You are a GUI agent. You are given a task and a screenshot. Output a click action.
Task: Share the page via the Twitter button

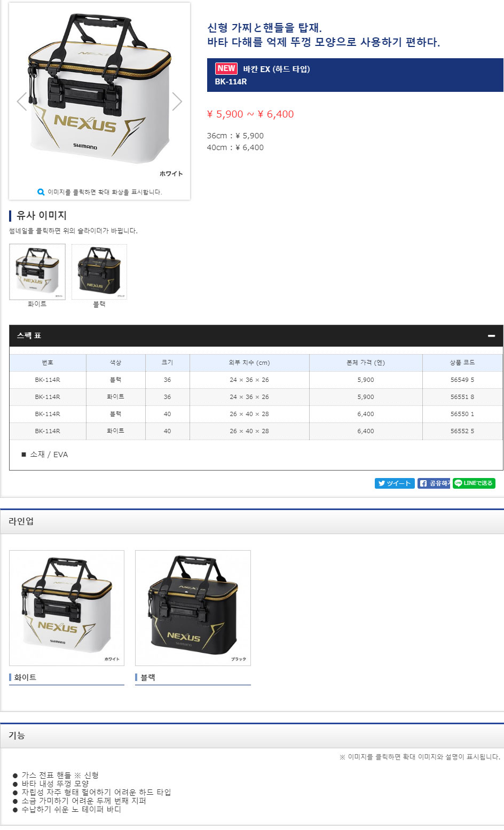pos(395,483)
